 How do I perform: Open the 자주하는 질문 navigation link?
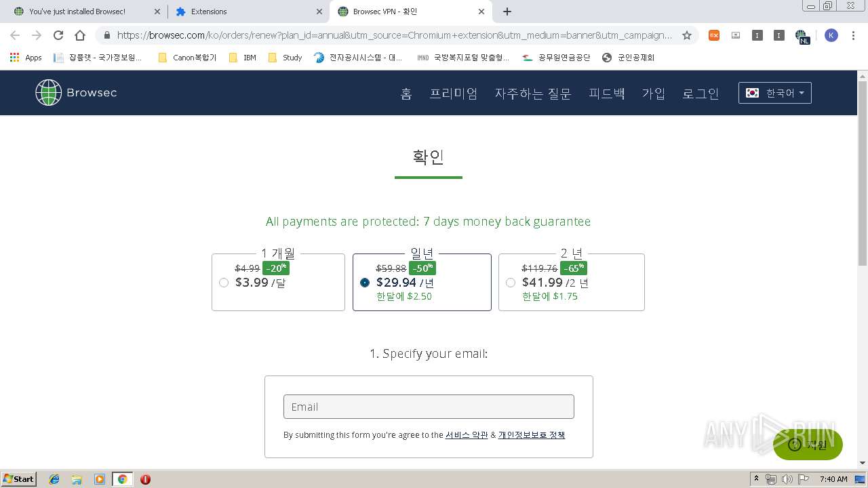(x=533, y=94)
